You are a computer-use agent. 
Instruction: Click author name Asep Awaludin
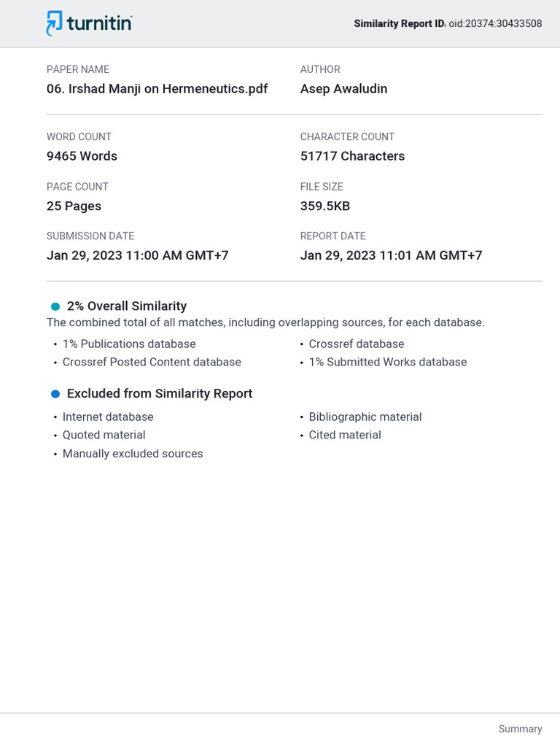coord(344,88)
